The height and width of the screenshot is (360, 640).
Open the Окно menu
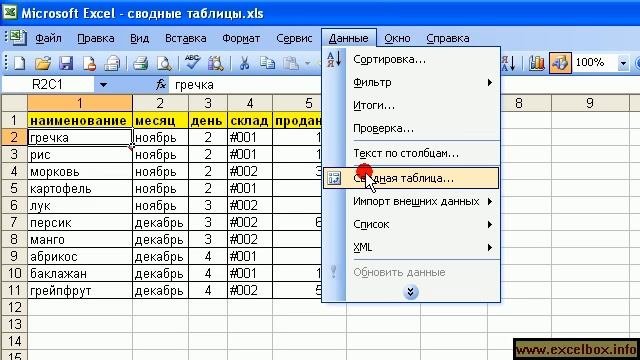[397, 38]
